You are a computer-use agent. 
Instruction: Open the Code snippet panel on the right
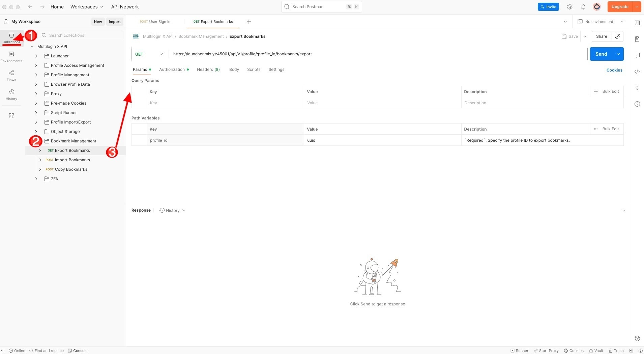pyautogui.click(x=637, y=72)
